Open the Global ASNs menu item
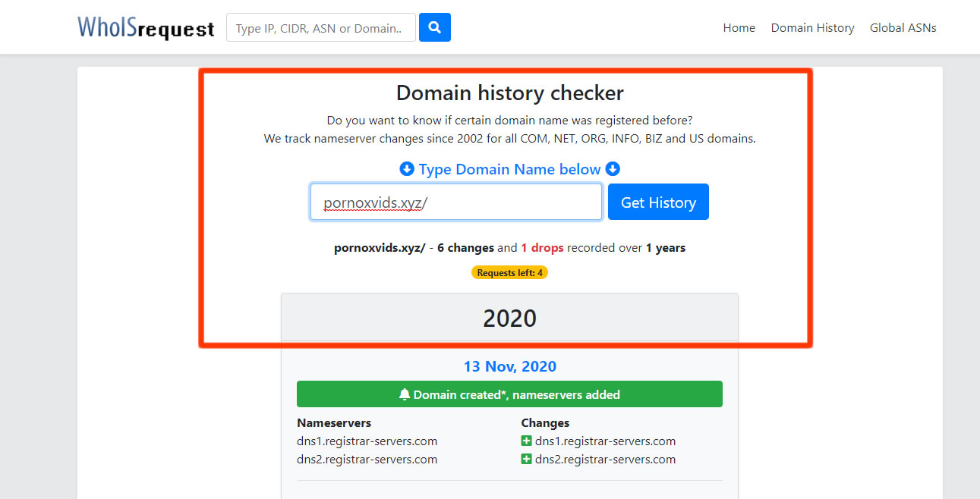This screenshot has width=980, height=499. point(903,27)
